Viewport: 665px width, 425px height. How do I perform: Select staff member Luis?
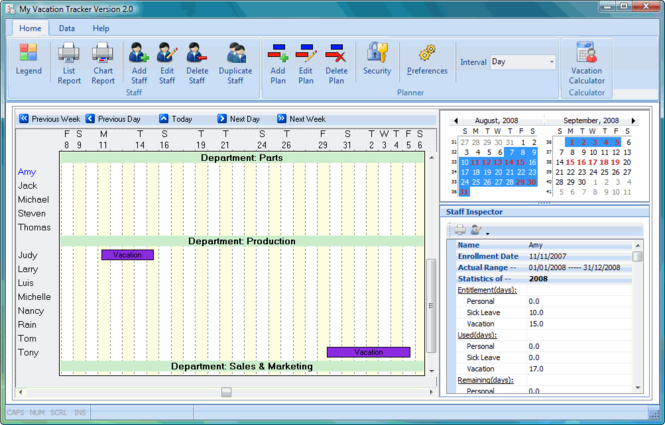(25, 283)
